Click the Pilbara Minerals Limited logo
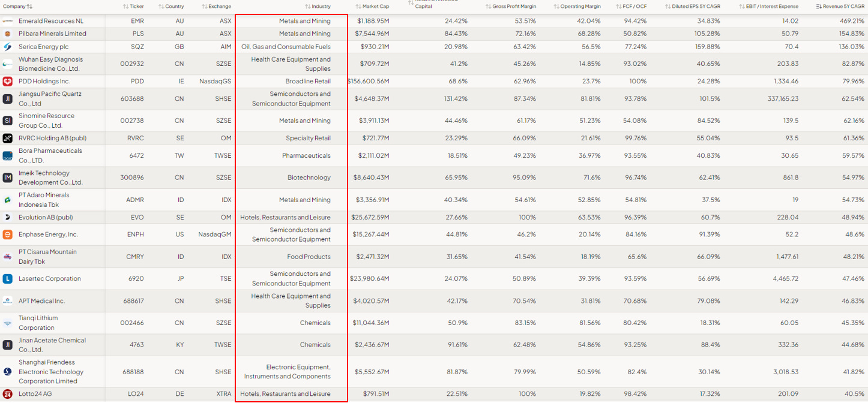This screenshot has width=868, height=403. tap(8, 34)
